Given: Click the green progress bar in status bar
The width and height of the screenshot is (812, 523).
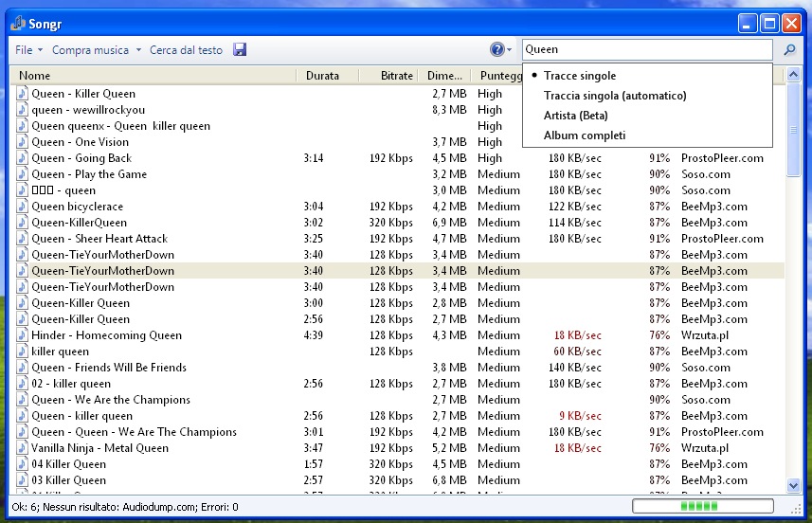Looking at the screenshot, I should click(x=700, y=507).
